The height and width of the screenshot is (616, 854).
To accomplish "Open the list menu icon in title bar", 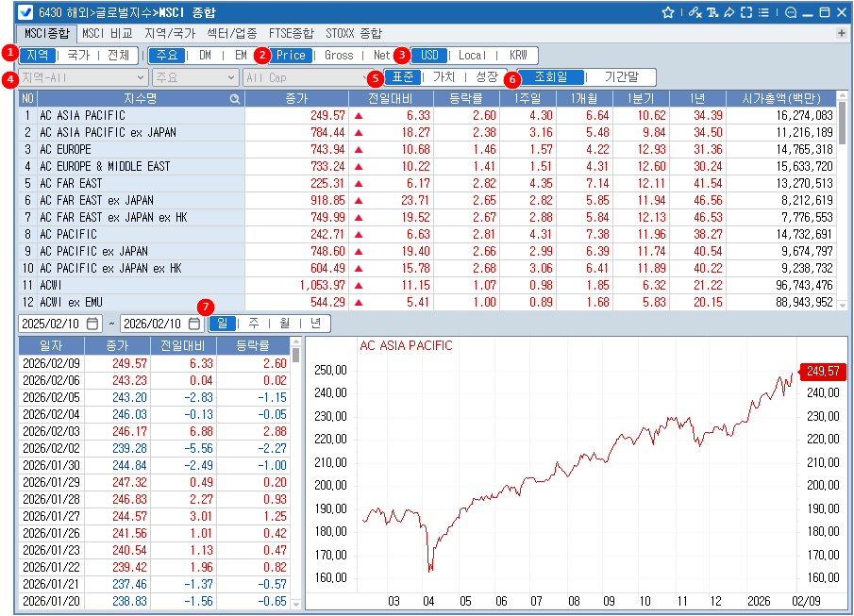I will click(x=763, y=12).
